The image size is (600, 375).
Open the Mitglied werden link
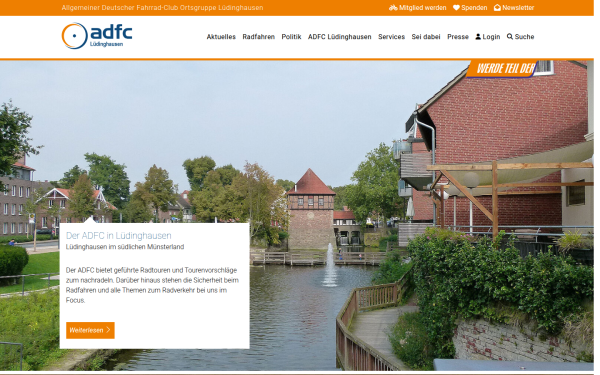(x=417, y=8)
